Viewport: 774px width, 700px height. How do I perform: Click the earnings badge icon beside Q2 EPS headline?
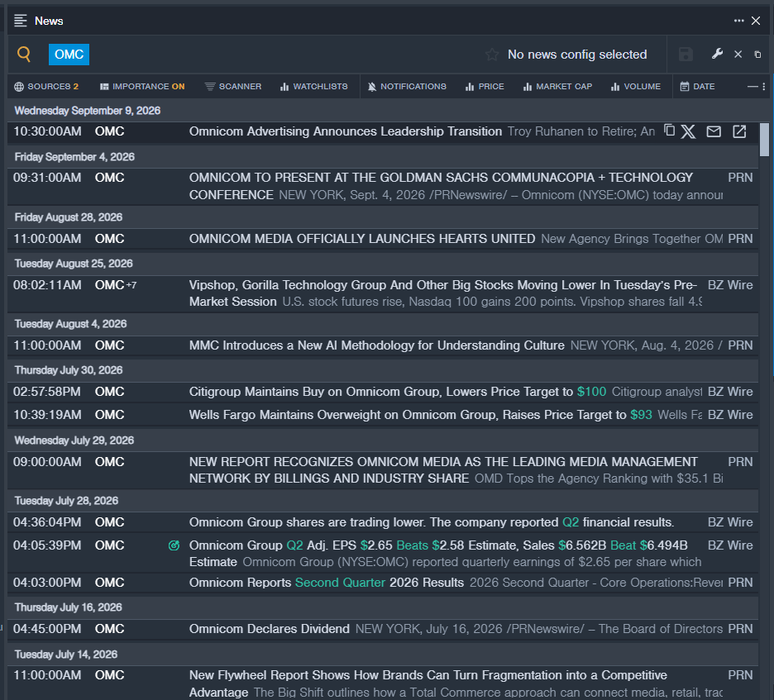point(174,545)
